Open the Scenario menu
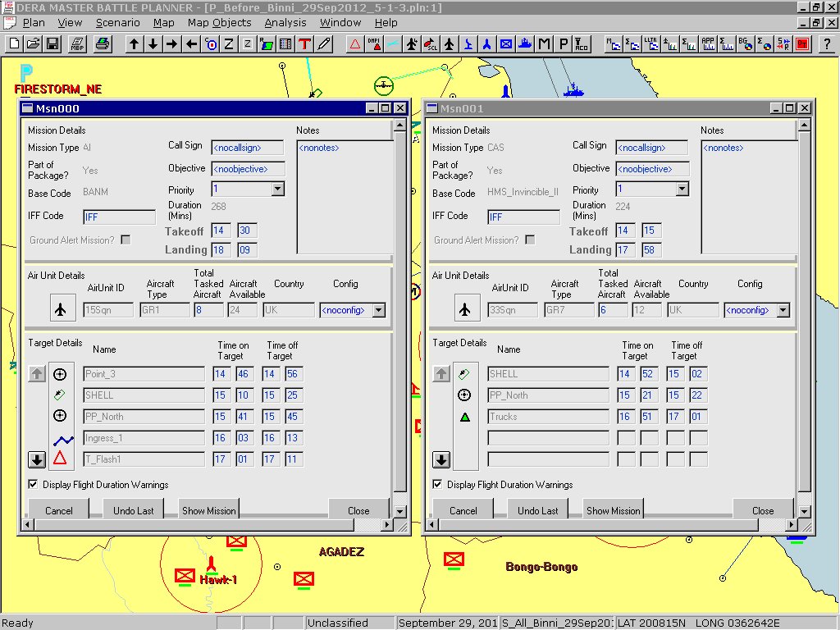840x630 pixels. (117, 23)
